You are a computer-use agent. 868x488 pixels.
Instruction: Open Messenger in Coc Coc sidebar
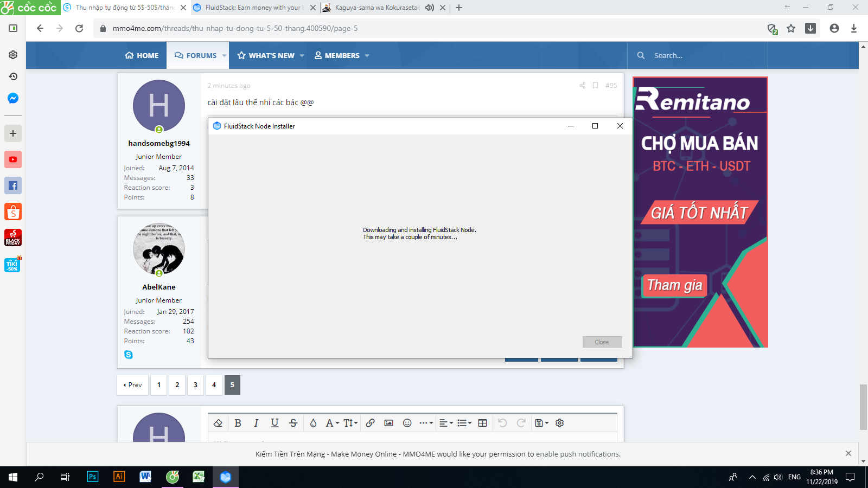[13, 98]
